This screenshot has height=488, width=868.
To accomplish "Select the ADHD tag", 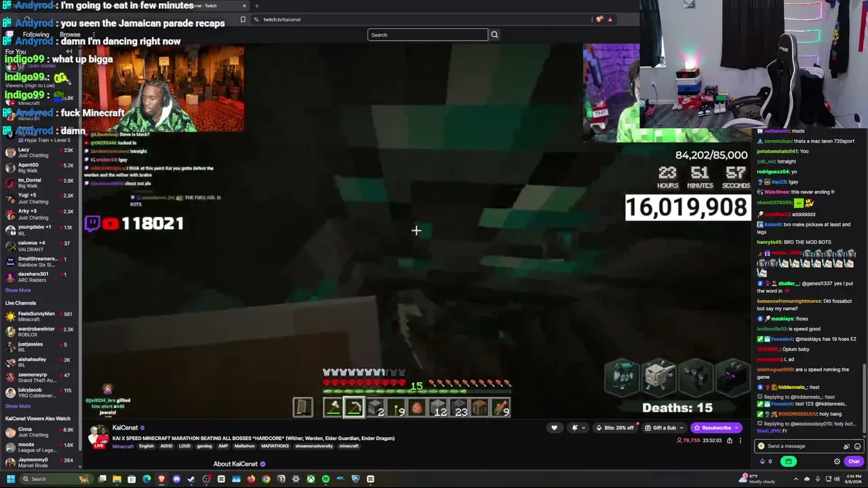I will [x=165, y=446].
